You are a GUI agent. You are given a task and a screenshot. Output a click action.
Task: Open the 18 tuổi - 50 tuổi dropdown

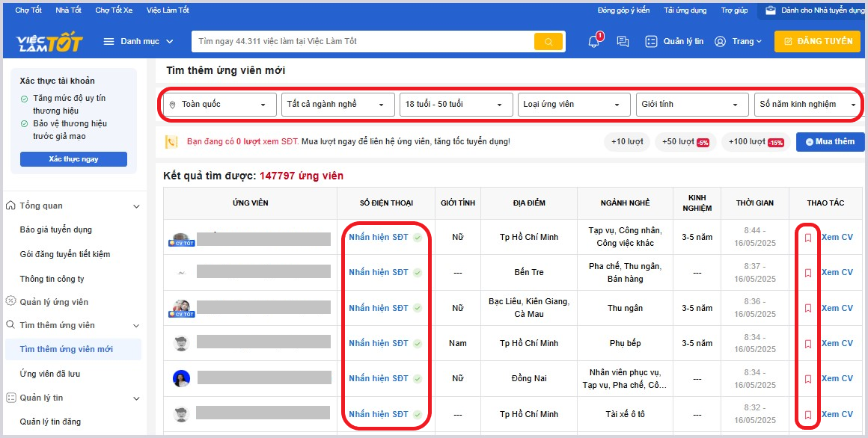[456, 105]
